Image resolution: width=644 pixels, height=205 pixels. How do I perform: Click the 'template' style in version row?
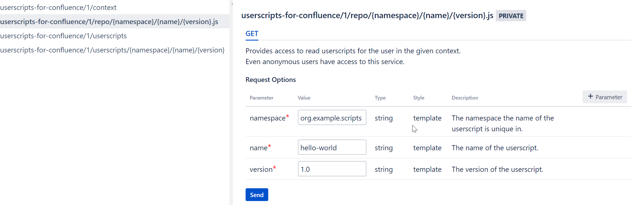click(x=427, y=169)
